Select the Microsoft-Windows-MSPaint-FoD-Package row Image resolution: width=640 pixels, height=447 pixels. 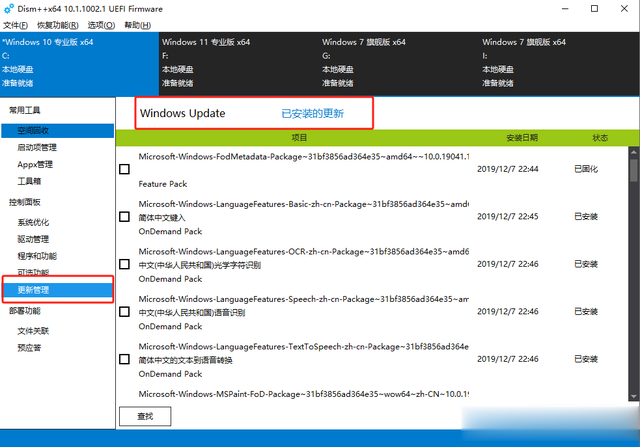pos(304,394)
